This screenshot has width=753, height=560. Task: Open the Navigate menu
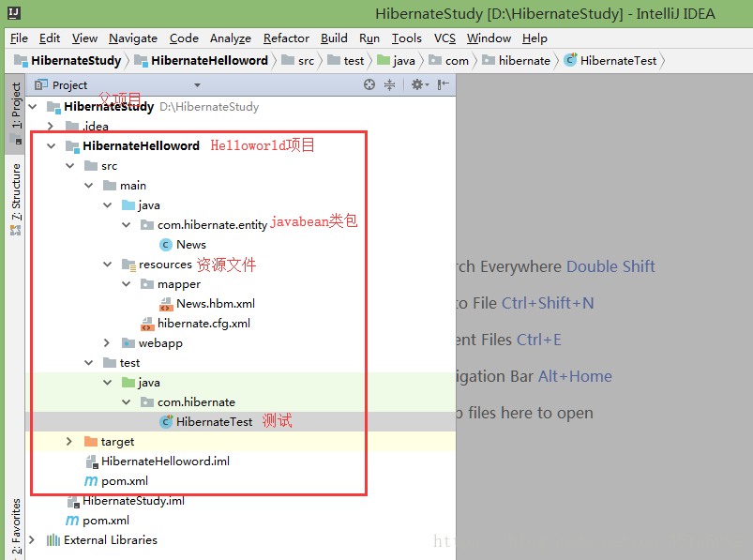(133, 38)
